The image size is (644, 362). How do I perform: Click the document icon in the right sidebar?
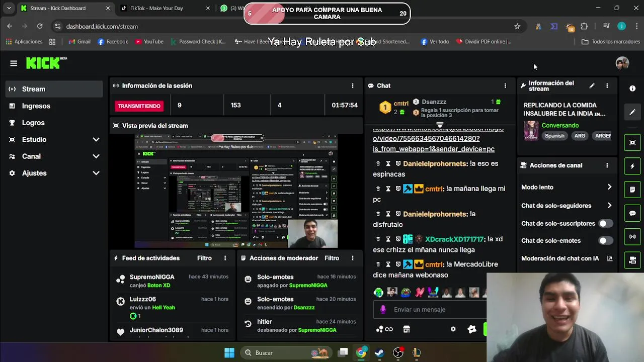pyautogui.click(x=632, y=190)
